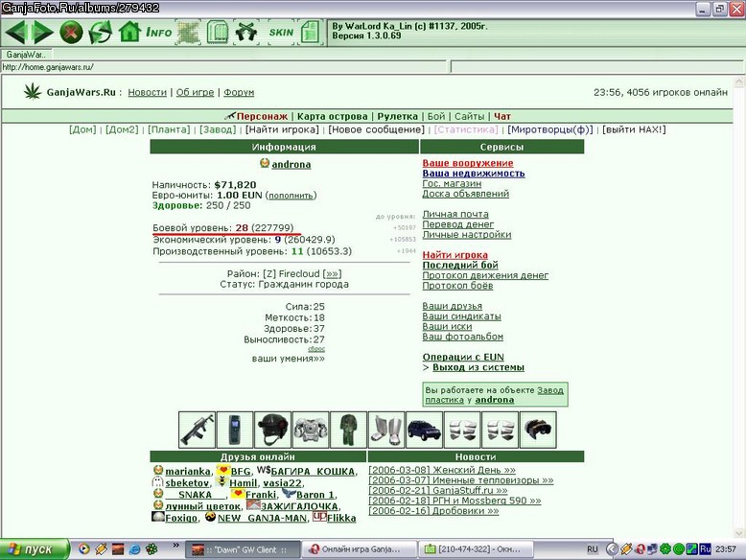
Task: Go to the [Завод] shortcut
Action: [x=218, y=129]
